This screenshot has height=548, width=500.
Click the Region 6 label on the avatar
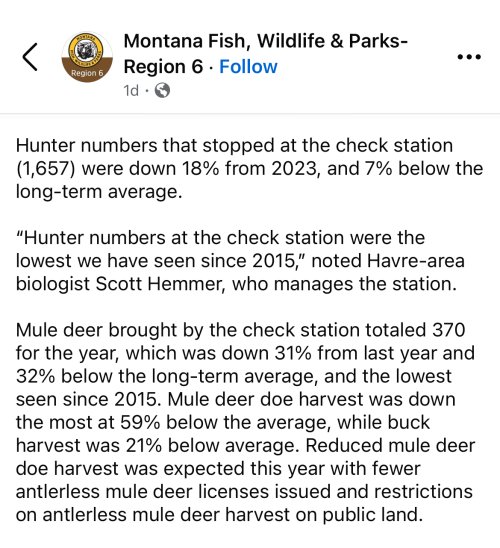pyautogui.click(x=87, y=73)
